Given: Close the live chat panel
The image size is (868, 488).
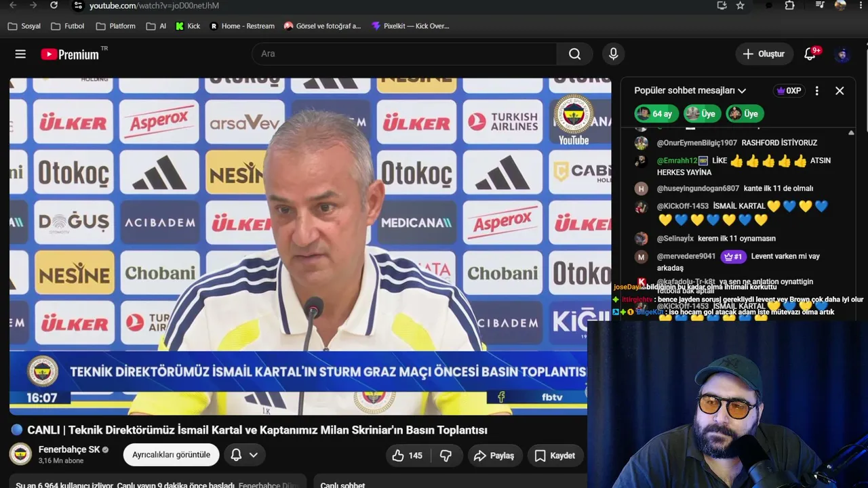Looking at the screenshot, I should click(840, 90).
